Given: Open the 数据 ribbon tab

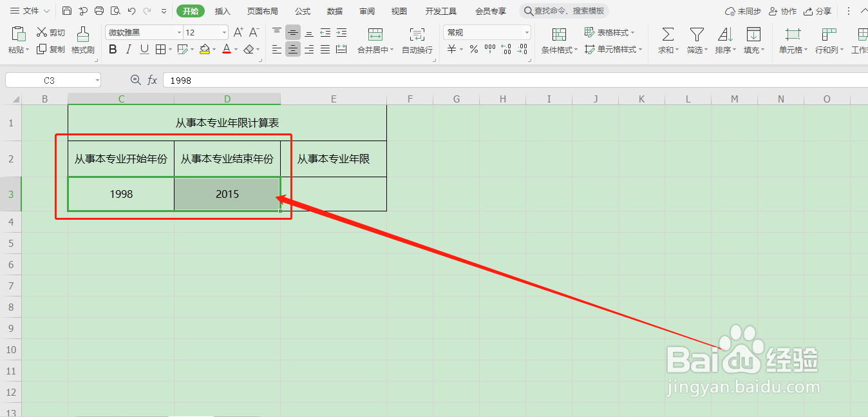Looking at the screenshot, I should pos(334,10).
